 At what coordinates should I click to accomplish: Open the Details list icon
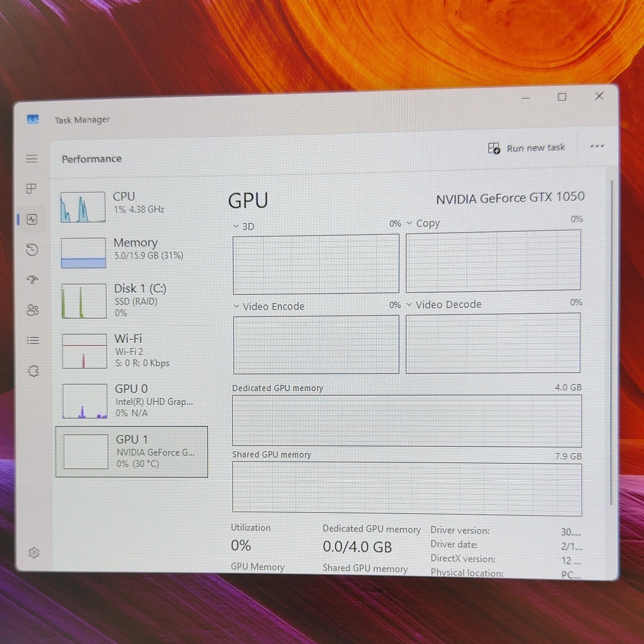coord(33,340)
